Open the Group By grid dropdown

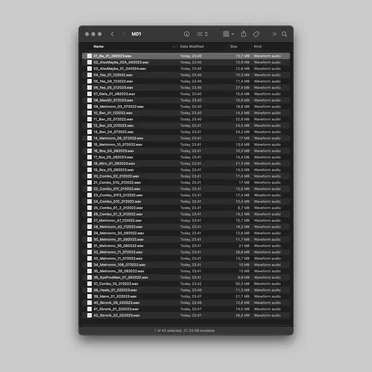click(228, 34)
